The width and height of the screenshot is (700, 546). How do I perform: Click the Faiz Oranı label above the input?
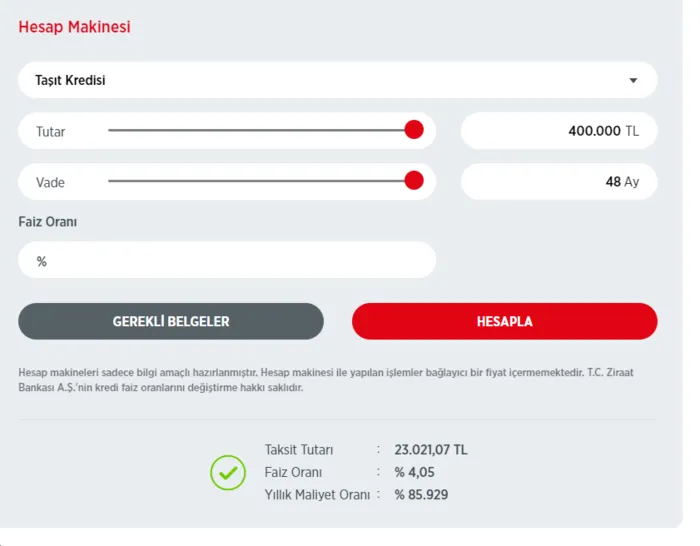(x=48, y=222)
